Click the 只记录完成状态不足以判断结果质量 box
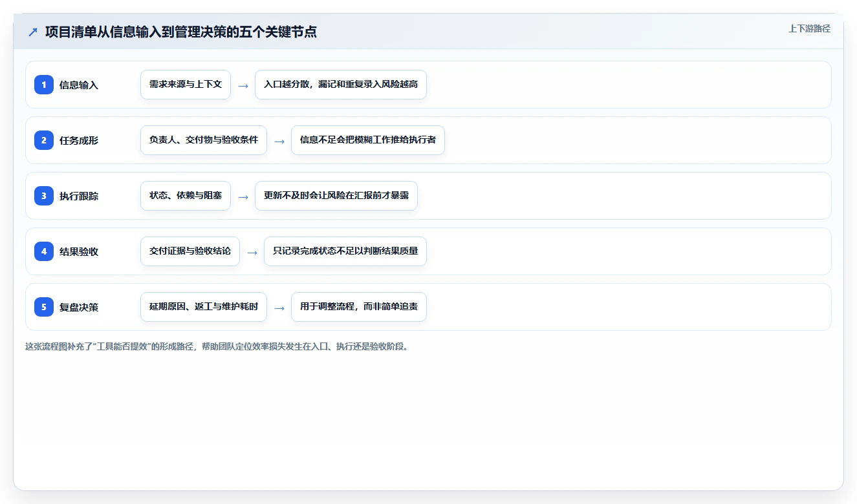Image resolution: width=857 pixels, height=504 pixels. [x=345, y=251]
